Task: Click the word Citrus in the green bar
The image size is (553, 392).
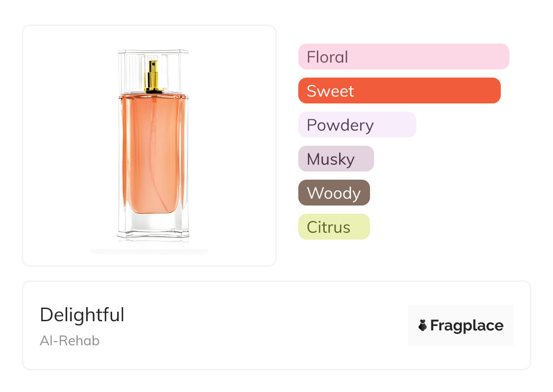Action: [328, 227]
